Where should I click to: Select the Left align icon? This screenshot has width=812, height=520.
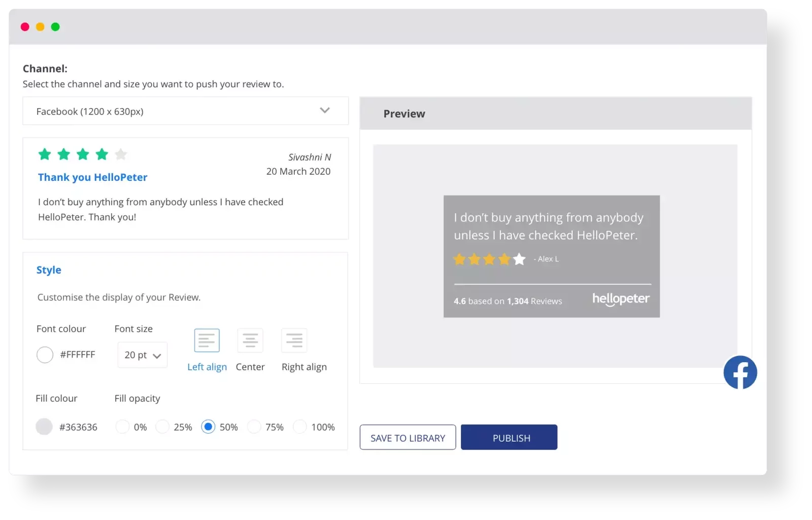(x=207, y=340)
